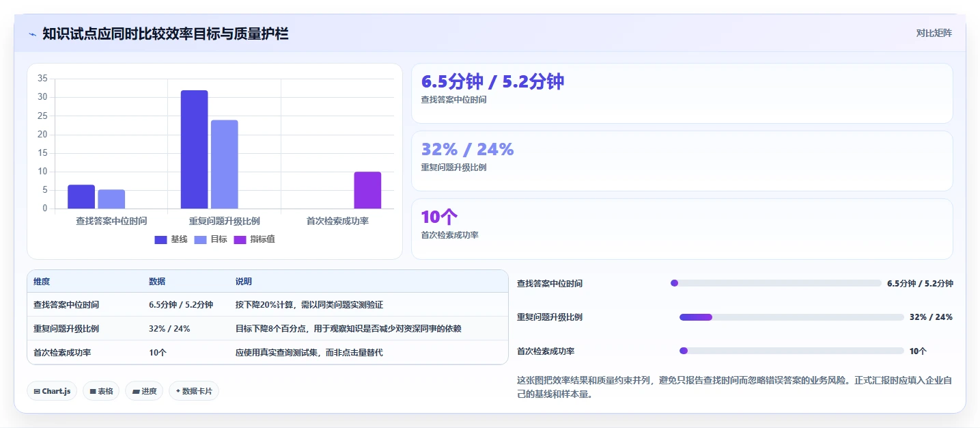The image size is (980, 428).
Task: Click progress label 查找答案中位时间
Action: pos(550,283)
